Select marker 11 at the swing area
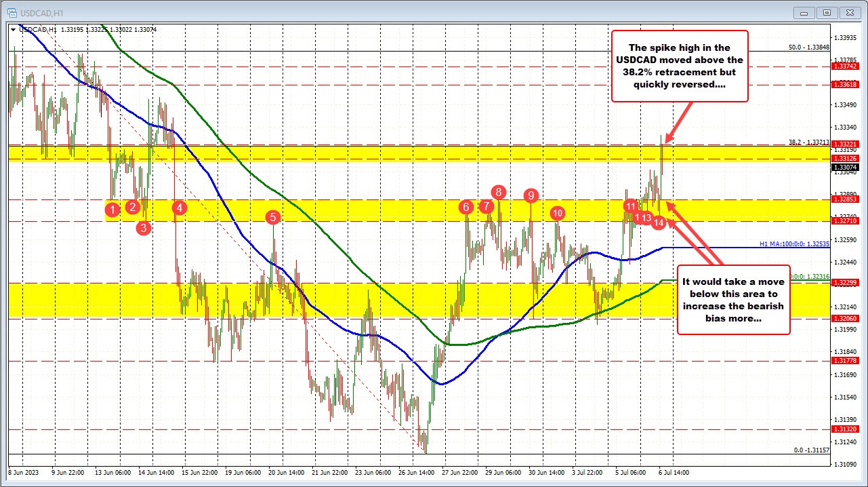 point(632,206)
